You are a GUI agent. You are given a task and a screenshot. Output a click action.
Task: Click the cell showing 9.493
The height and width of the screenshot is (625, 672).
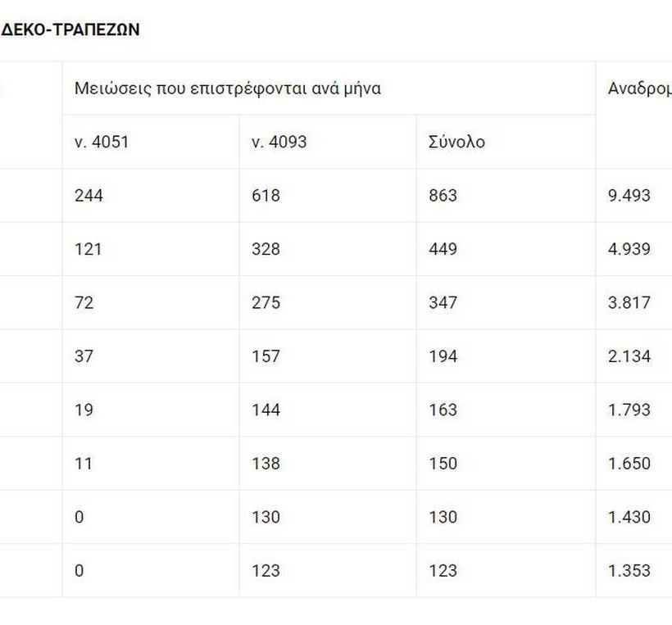[629, 196]
